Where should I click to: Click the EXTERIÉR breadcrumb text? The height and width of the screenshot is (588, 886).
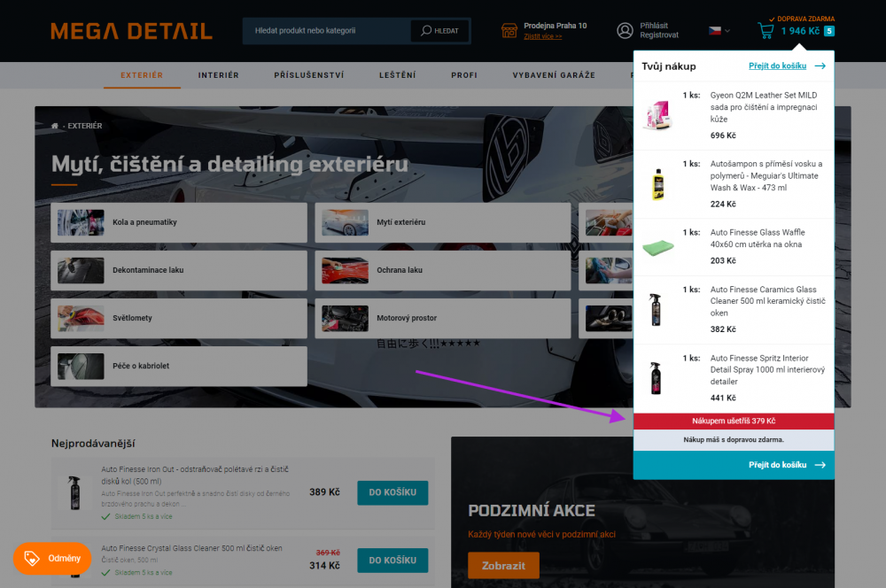tap(85, 126)
